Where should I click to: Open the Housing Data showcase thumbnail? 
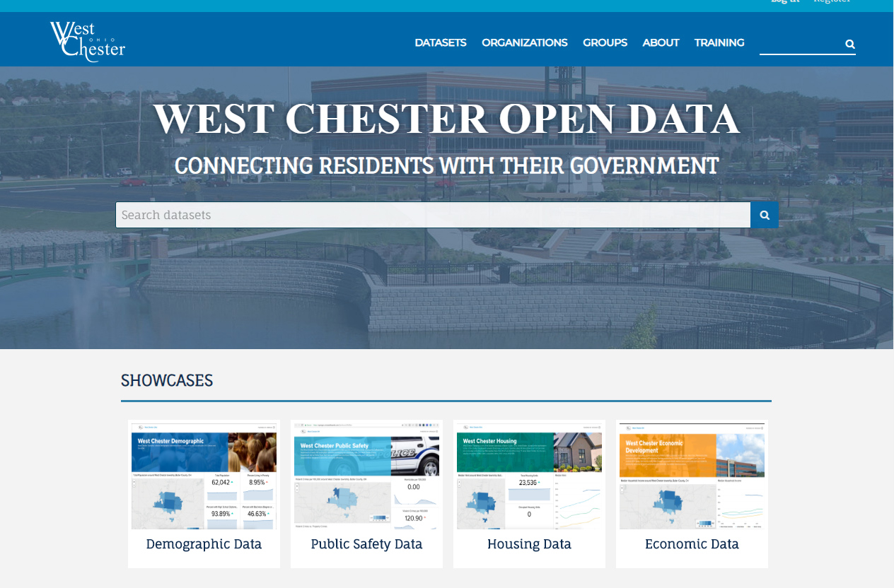(x=529, y=475)
